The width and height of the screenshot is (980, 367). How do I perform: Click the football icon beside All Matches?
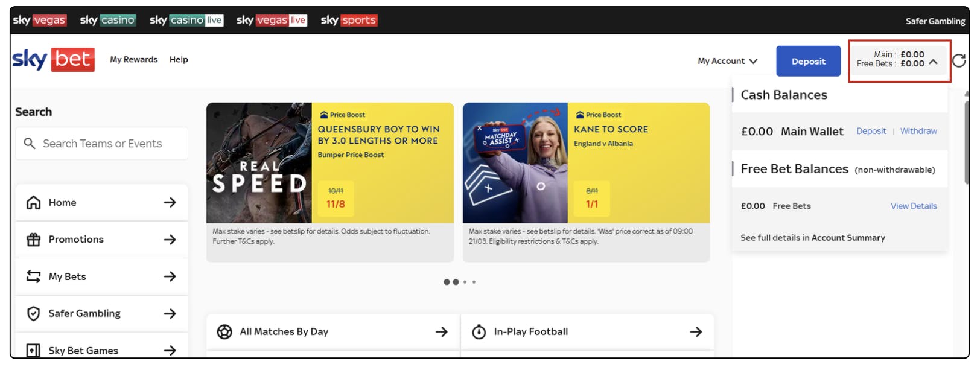224,331
